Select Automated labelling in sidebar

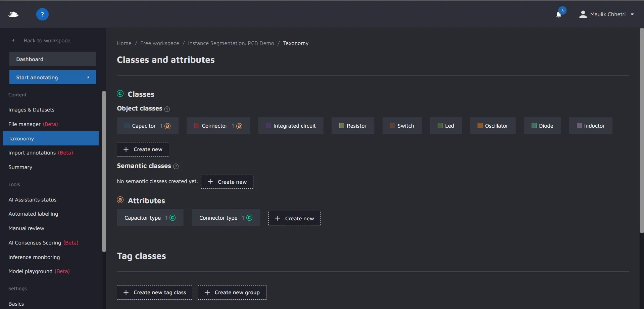[33, 214]
